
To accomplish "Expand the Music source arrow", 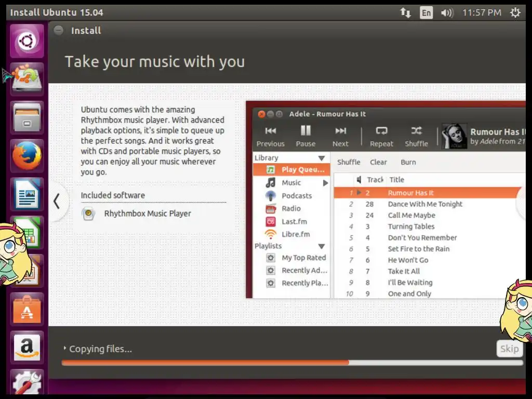I will click(325, 183).
